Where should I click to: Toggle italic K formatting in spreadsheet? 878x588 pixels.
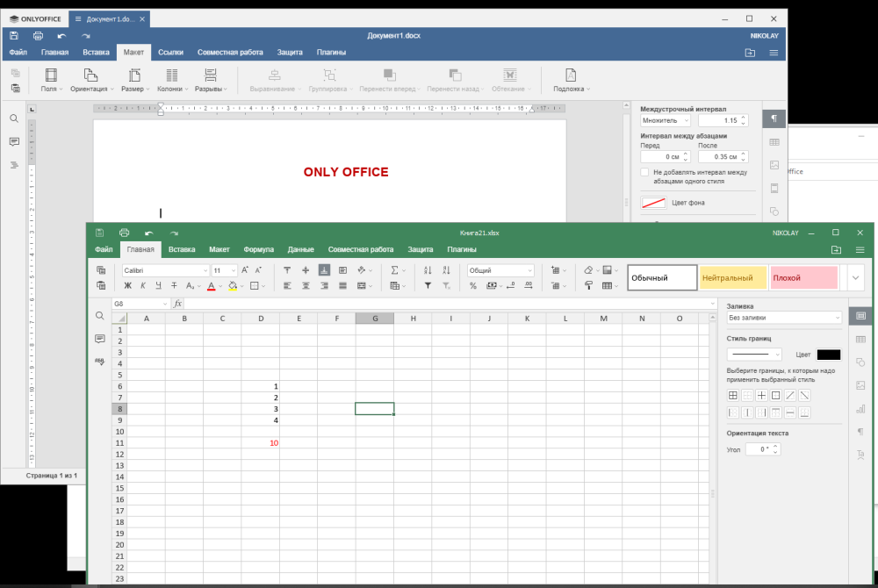click(x=143, y=286)
